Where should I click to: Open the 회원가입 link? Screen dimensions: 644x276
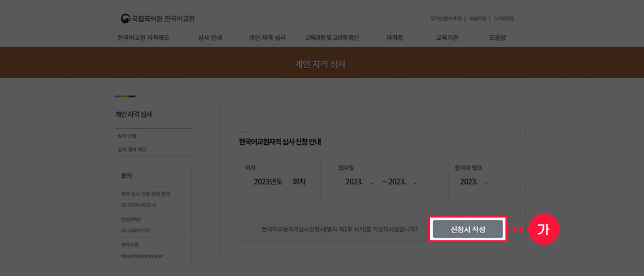pos(477,19)
